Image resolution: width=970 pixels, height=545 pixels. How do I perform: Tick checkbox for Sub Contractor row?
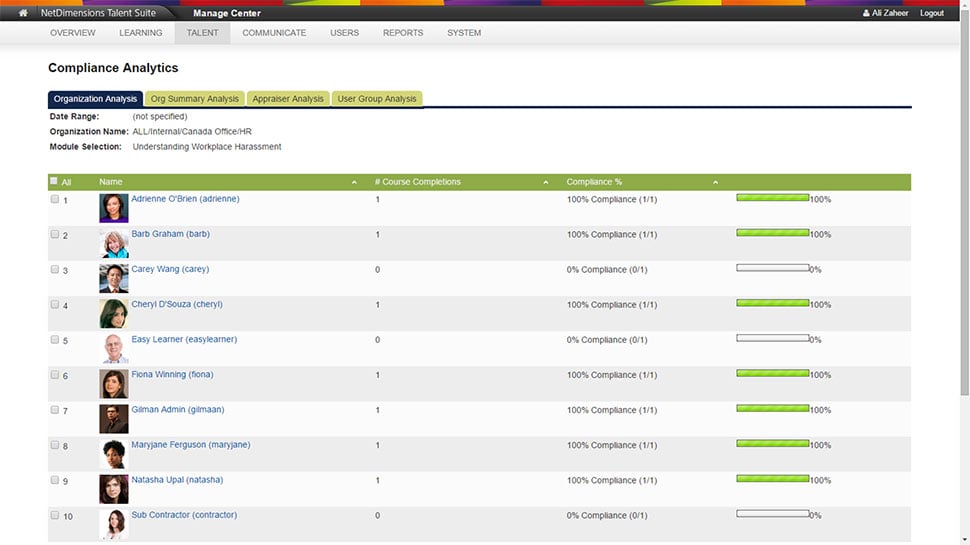[x=54, y=515]
